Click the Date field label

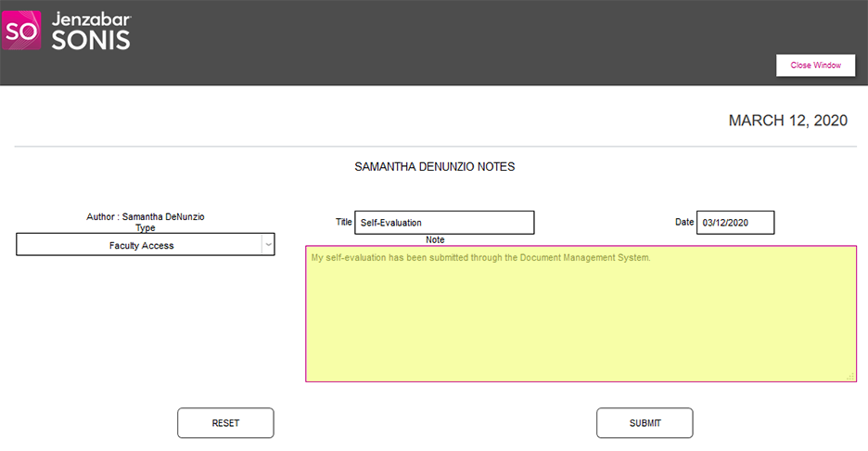click(684, 222)
